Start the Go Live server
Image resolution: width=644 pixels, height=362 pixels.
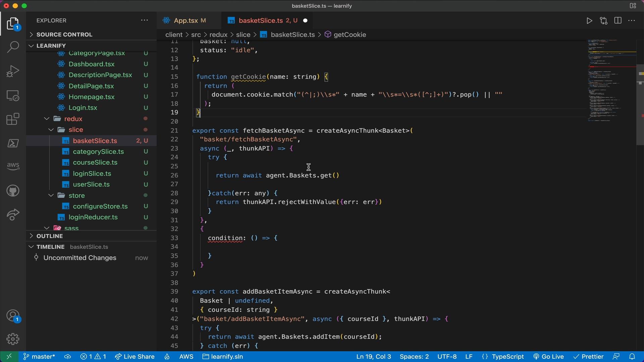(x=549, y=357)
